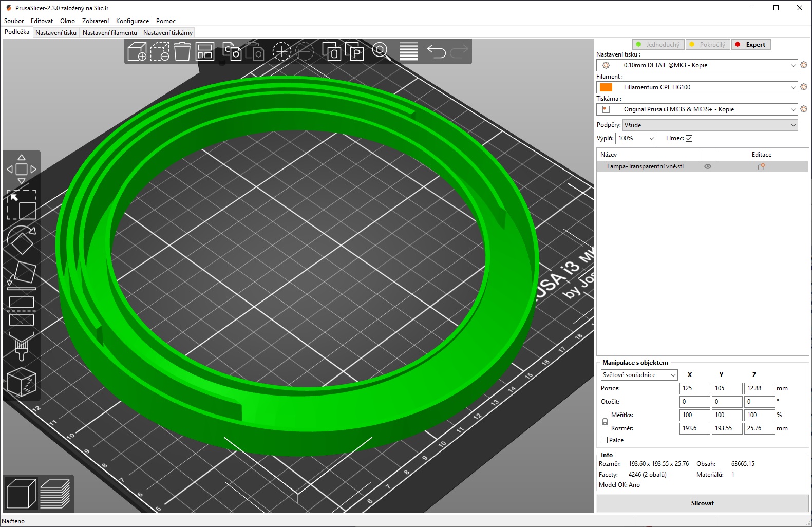Enable the Palce inches checkbox
The width and height of the screenshot is (812, 527).
pos(605,440)
